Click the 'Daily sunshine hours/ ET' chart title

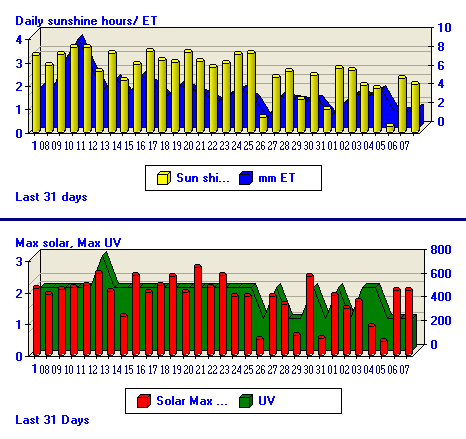point(86,21)
